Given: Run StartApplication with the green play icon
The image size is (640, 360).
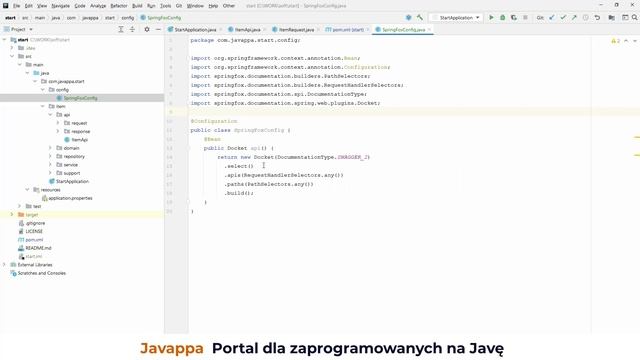Looking at the screenshot, I should (491, 18).
